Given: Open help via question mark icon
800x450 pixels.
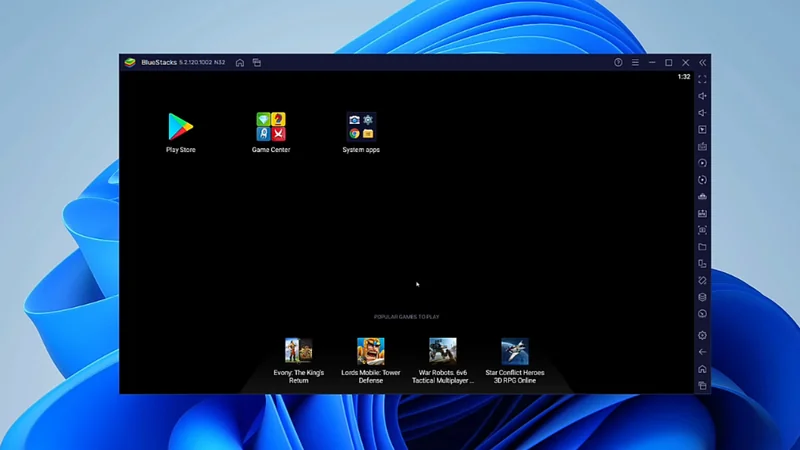Looking at the screenshot, I should pyautogui.click(x=618, y=62).
